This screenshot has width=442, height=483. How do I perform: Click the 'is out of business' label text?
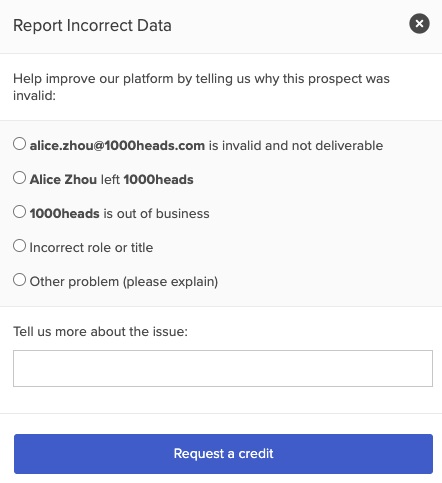pos(156,214)
